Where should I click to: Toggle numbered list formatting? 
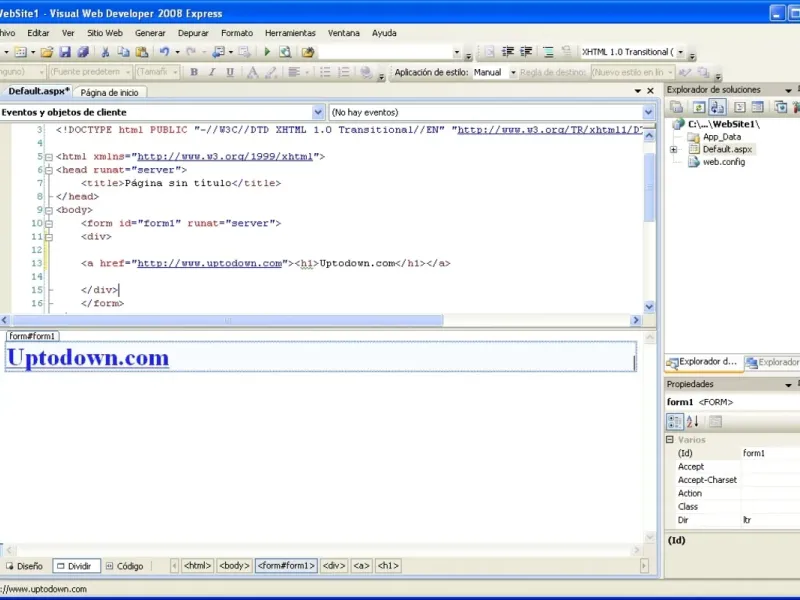tap(344, 72)
